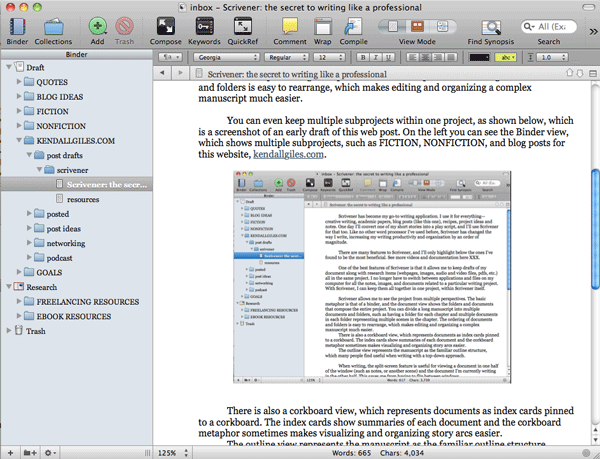Image resolution: width=600 pixels, height=459 pixels.
Task: Collapse the KENDALLGILES.COM folder
Action: pos(19,140)
